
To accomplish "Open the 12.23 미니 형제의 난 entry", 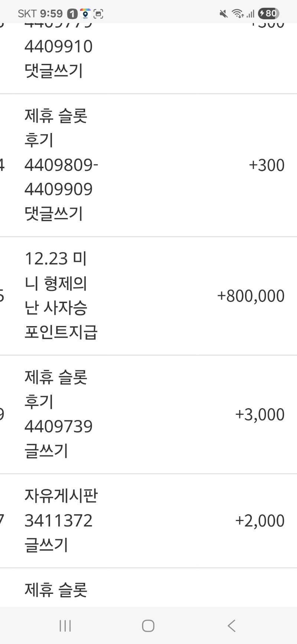I will click(56, 283).
